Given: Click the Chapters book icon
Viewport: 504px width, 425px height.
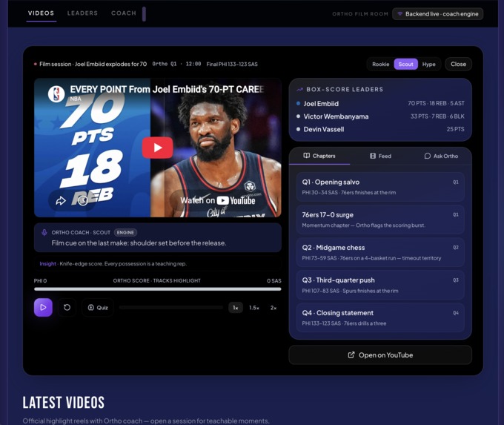Looking at the screenshot, I should [307, 156].
